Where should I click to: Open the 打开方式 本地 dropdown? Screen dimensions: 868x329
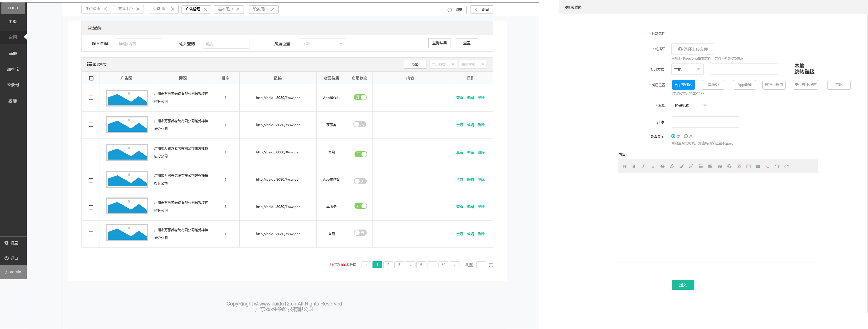tap(687, 69)
